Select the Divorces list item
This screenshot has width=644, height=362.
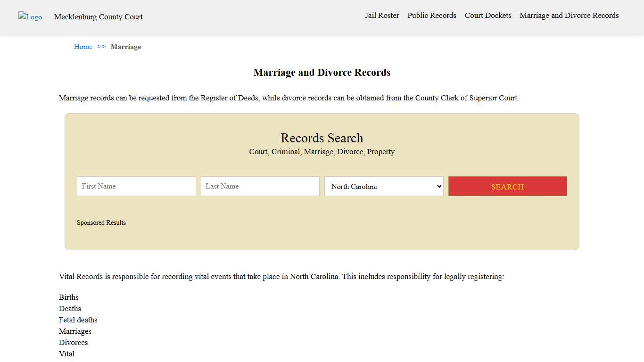tap(73, 343)
